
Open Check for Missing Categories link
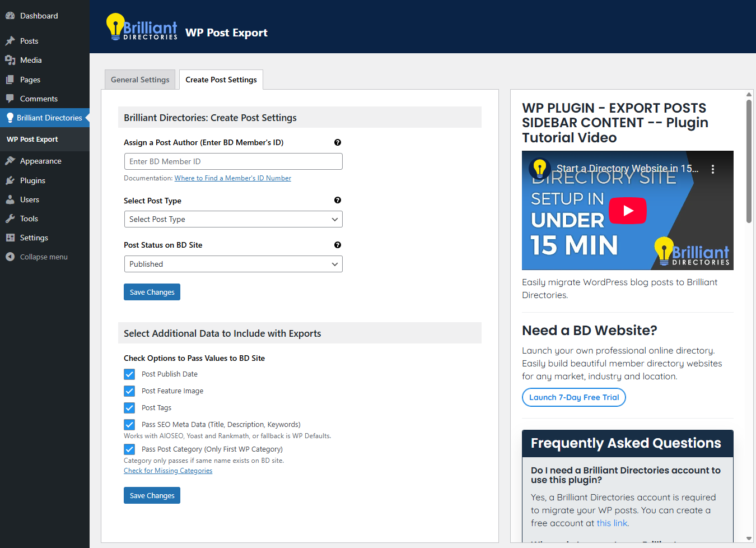click(x=168, y=471)
